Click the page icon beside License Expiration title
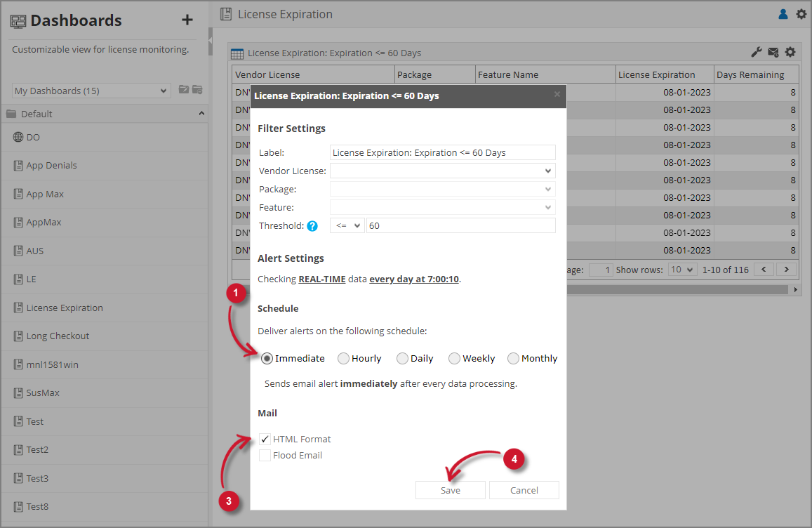 (x=226, y=14)
